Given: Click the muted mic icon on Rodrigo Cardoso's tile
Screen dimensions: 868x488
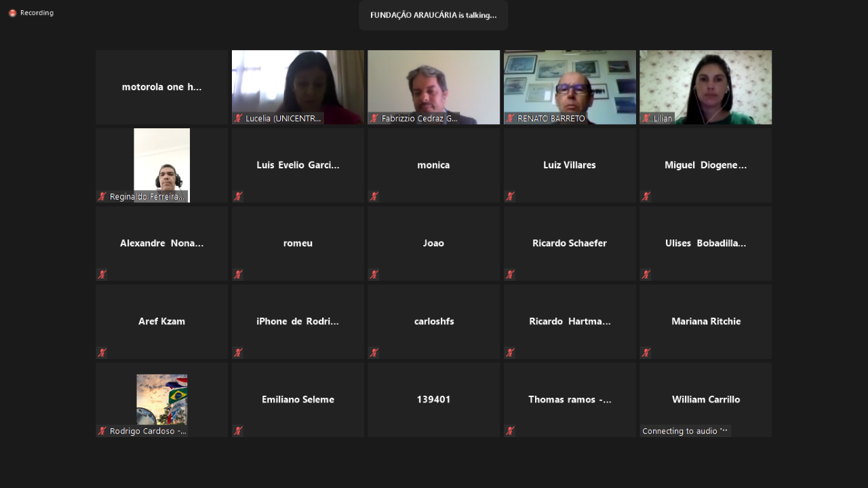Looking at the screenshot, I should tap(102, 430).
